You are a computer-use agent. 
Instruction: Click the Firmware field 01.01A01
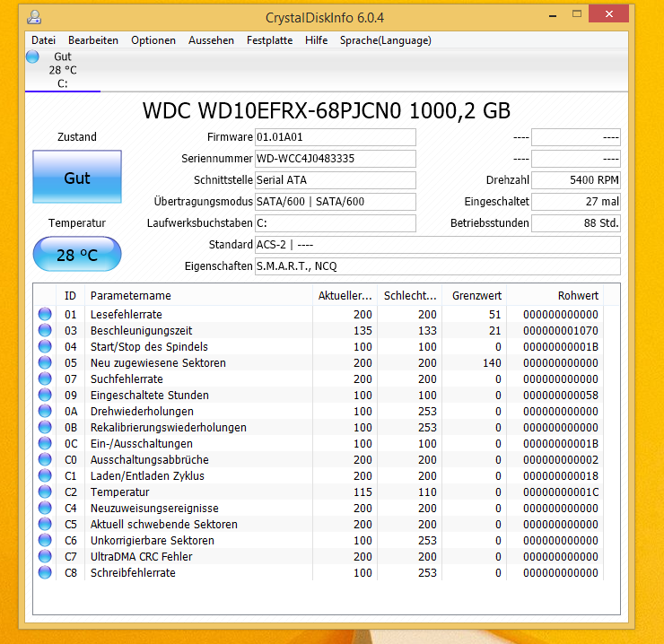(x=335, y=137)
